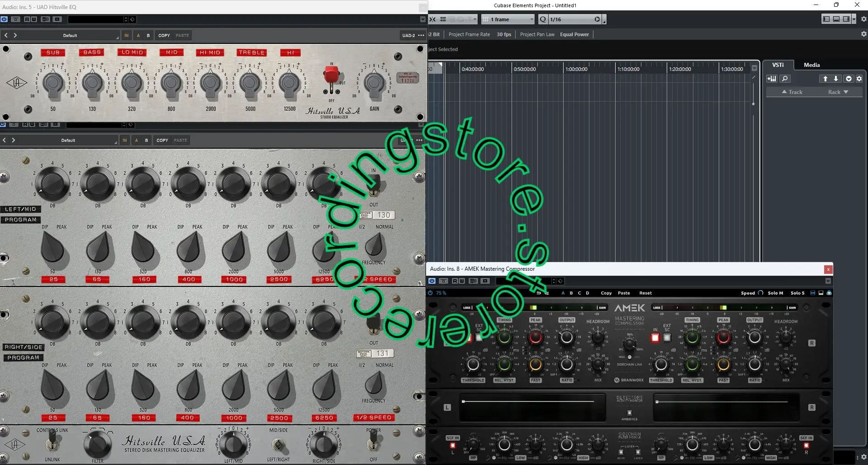The width and height of the screenshot is (868, 465).
Task: Open AMEK plugin functions dropdown arrow
Action: coord(828,281)
